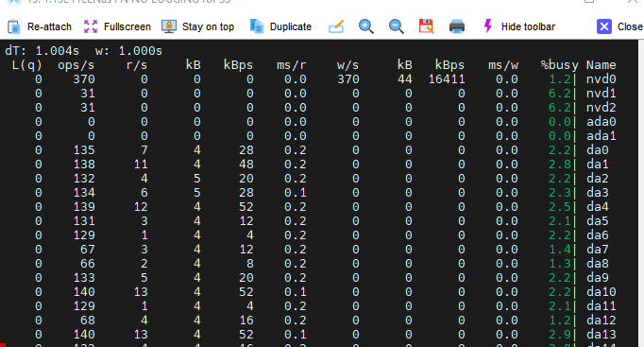This screenshot has height=347, width=644.
Task: Click the Name column header
Action: (601, 65)
